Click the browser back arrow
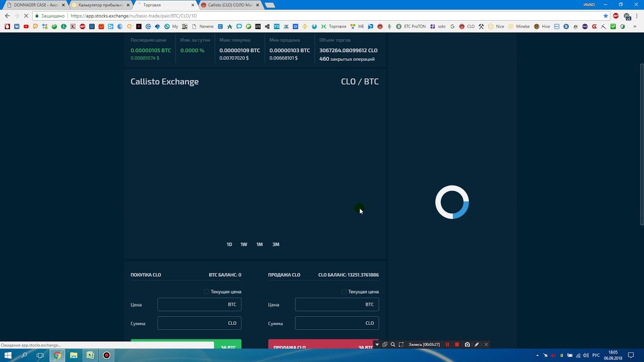644x362 pixels. 7,16
